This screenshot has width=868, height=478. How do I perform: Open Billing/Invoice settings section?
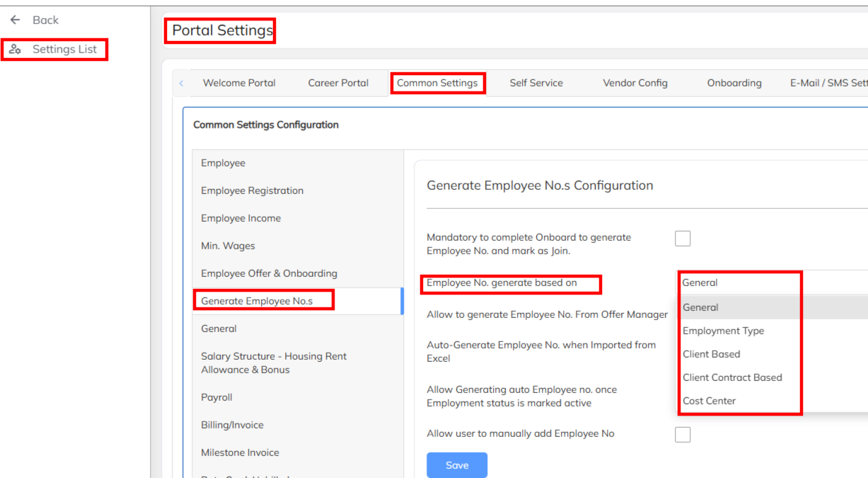232,425
